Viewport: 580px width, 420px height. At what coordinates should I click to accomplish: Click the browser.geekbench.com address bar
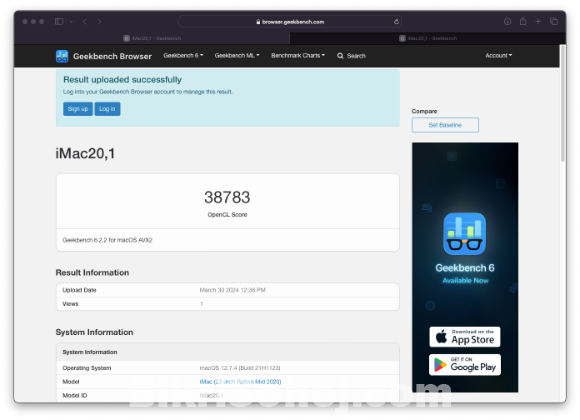pyautogui.click(x=290, y=22)
